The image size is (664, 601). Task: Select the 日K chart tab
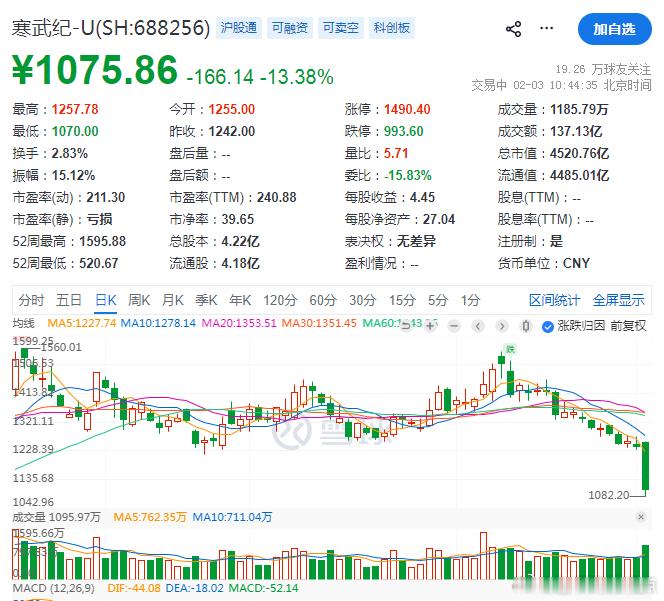click(105, 300)
